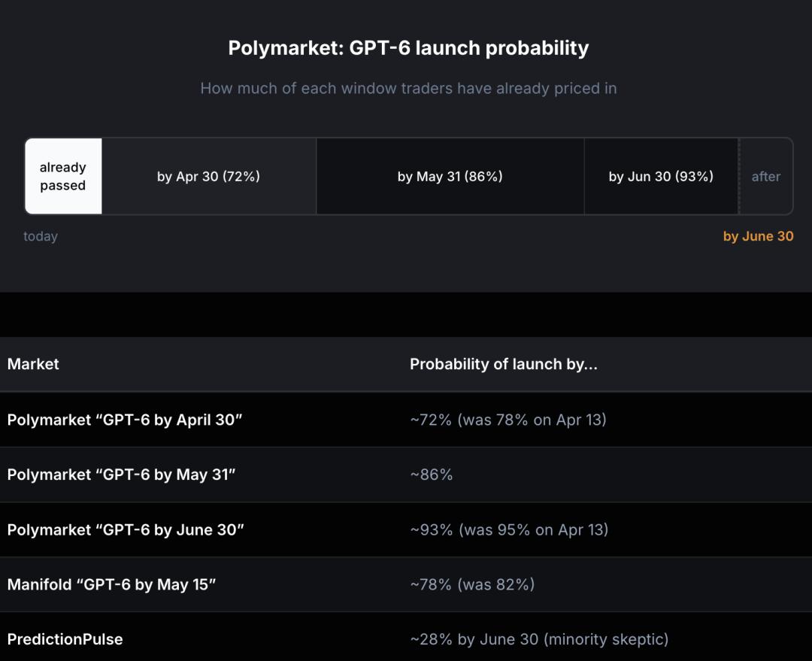Click the subtitle about windows priced in

click(x=408, y=89)
